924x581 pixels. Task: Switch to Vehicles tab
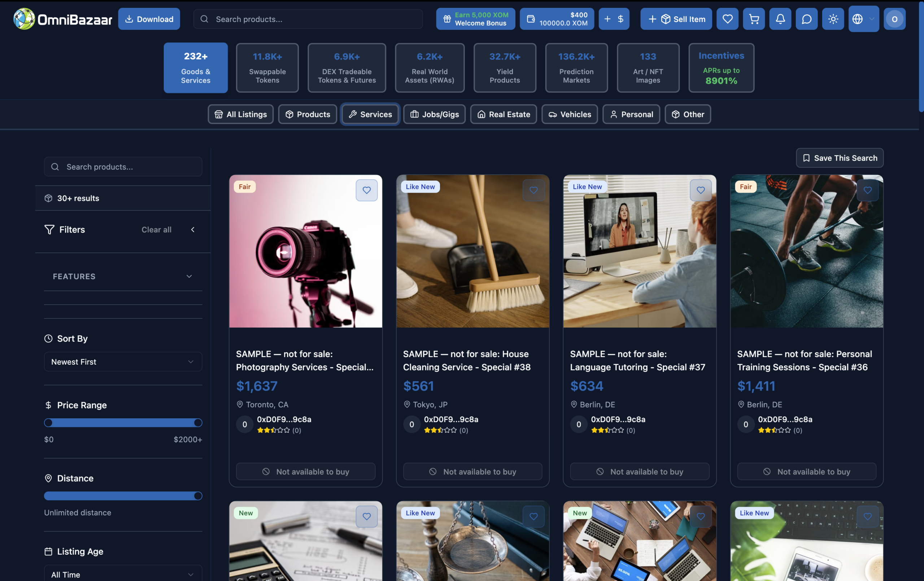(570, 114)
